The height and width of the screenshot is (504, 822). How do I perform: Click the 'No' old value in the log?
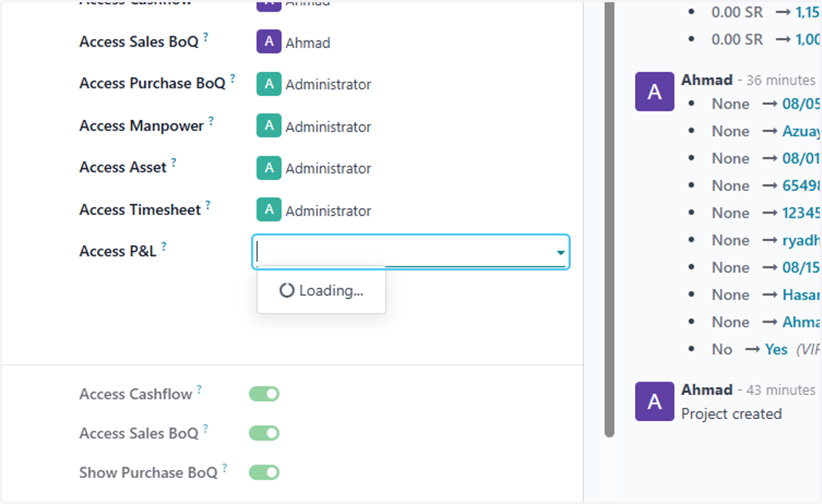[722, 349]
